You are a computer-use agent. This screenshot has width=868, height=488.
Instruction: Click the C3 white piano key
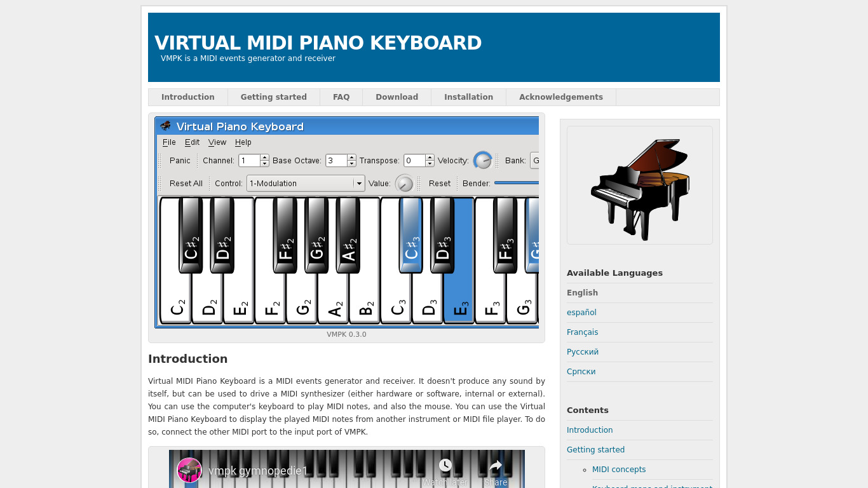click(x=396, y=299)
